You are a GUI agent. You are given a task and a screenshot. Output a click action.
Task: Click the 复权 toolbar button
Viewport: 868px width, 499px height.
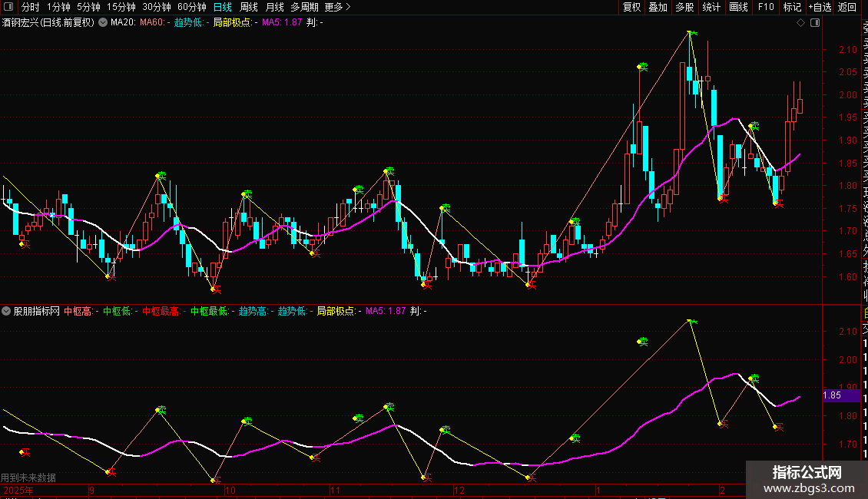631,7
